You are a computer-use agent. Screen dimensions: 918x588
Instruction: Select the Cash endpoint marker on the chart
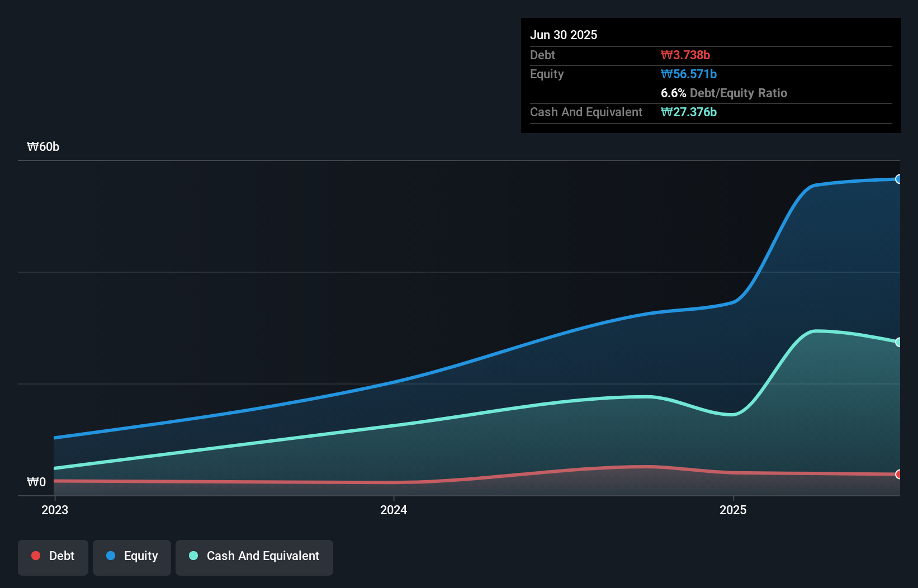(x=899, y=342)
